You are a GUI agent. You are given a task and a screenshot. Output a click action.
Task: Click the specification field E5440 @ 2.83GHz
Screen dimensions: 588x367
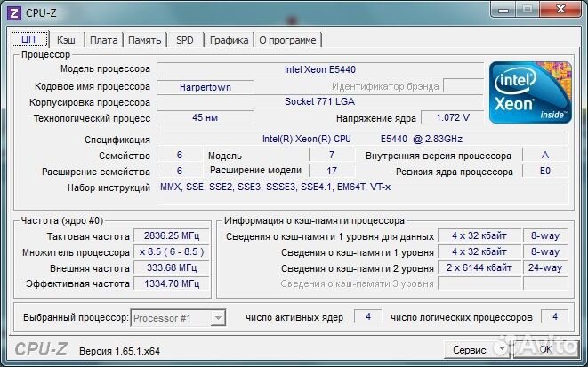coord(362,139)
